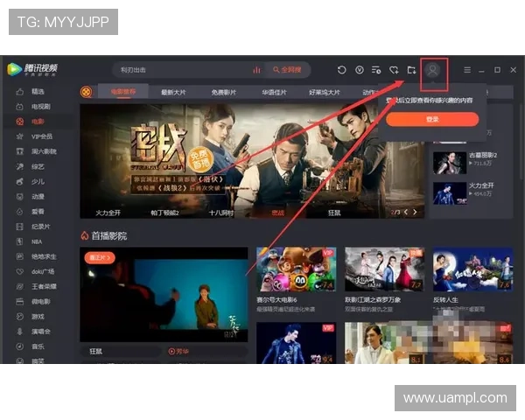Click the refresh icon in the top toolbar
Viewport: 525px width, 420px height.
click(x=341, y=70)
